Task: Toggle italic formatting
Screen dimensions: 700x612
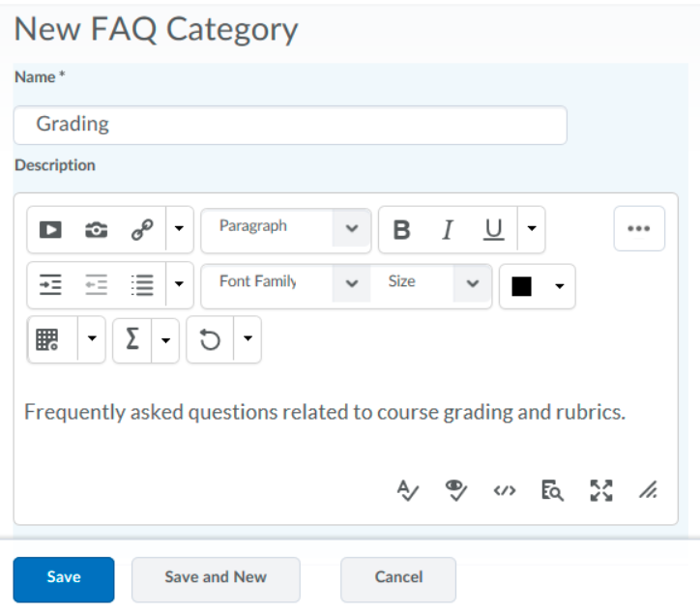Action: pos(448,230)
